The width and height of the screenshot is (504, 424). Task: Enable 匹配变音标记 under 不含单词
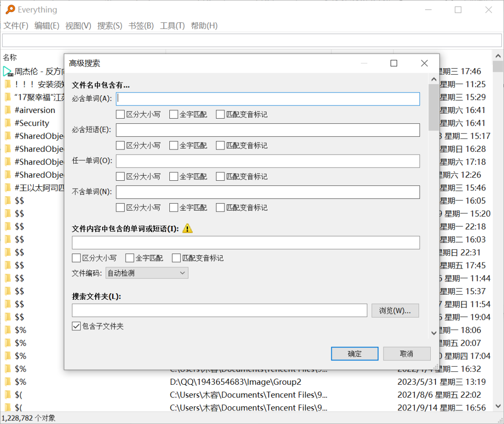coord(220,207)
